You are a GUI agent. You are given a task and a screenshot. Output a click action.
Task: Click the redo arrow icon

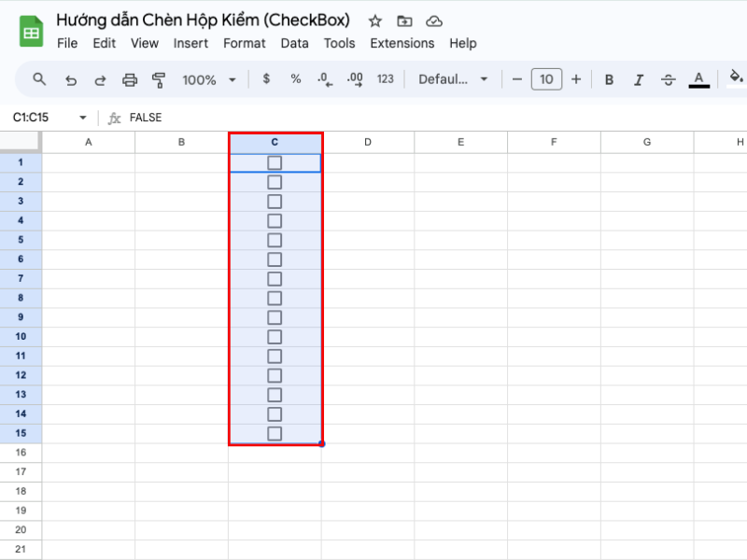[x=100, y=79]
